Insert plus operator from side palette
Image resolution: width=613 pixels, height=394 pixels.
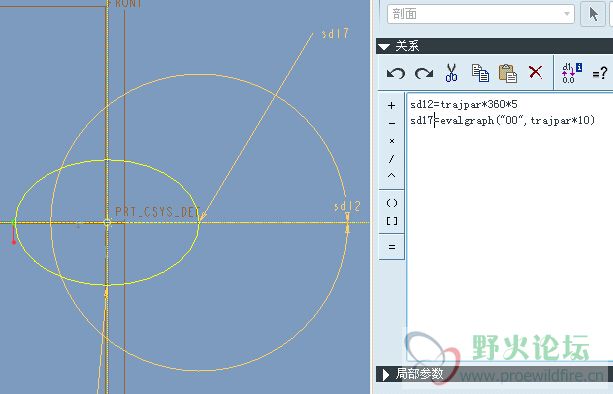coord(391,106)
